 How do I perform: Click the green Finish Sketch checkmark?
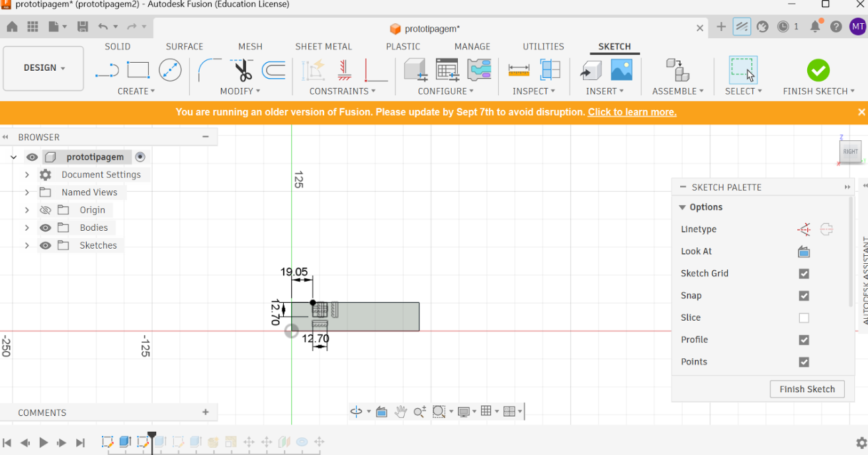point(818,70)
